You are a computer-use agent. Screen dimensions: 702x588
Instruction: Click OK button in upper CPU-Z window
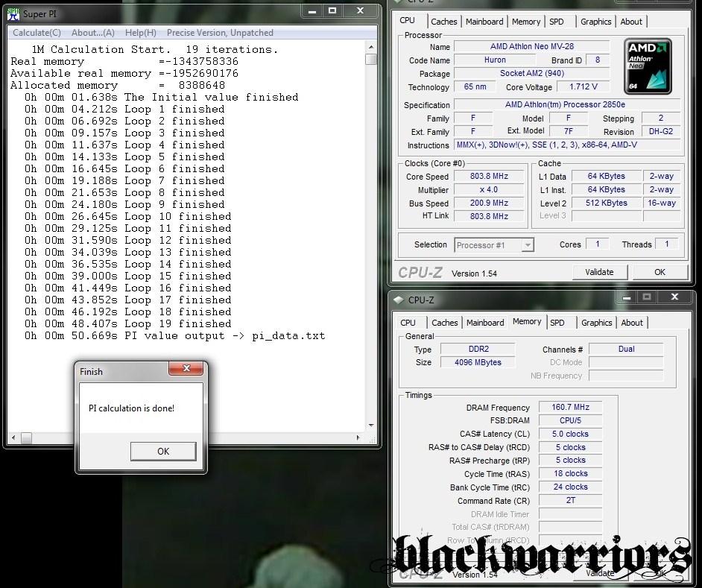point(660,272)
